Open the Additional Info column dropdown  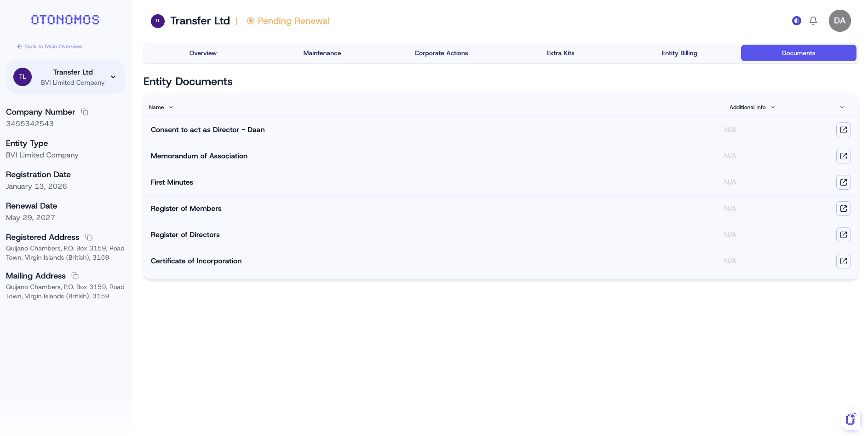point(773,107)
